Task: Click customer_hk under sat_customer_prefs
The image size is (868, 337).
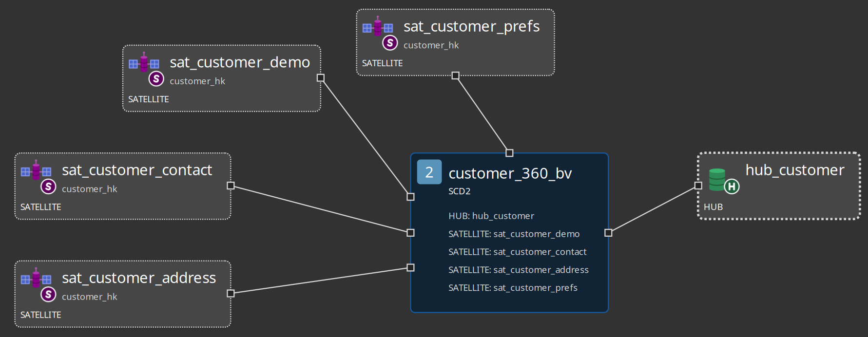Action: (431, 45)
